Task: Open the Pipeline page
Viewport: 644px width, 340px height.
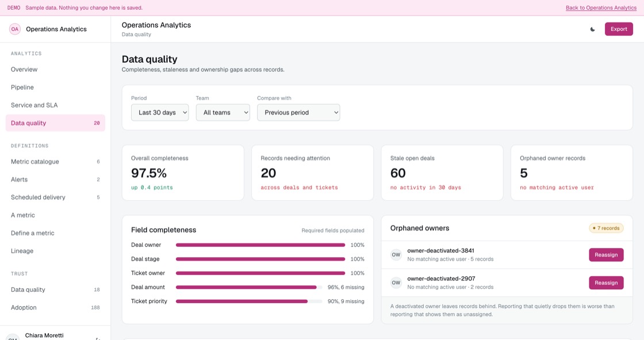Action: pyautogui.click(x=55, y=87)
